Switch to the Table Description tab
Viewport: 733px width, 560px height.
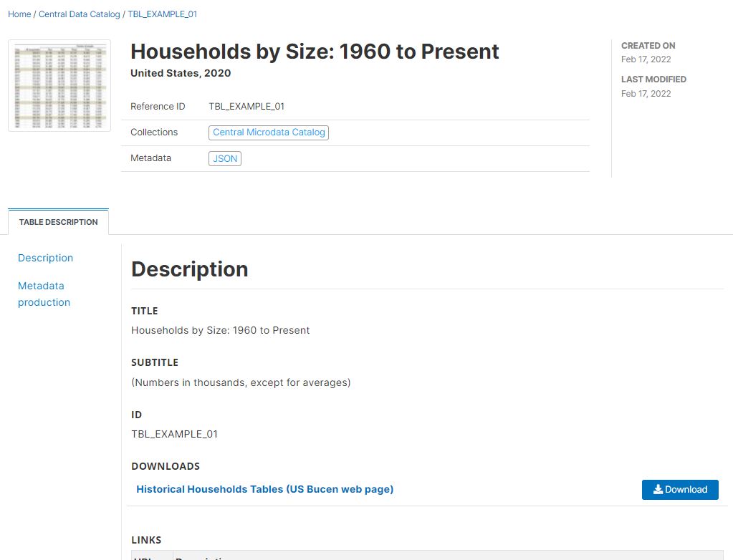coord(59,222)
